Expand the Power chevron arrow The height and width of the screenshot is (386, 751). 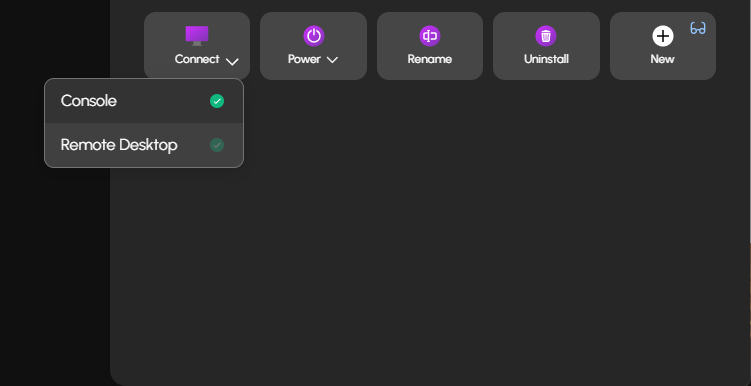(332, 60)
